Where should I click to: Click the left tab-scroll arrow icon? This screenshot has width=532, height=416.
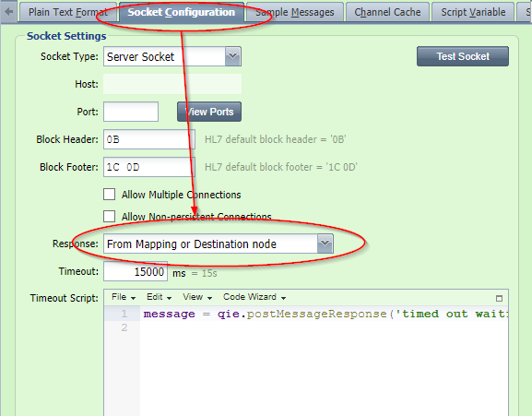[9, 12]
